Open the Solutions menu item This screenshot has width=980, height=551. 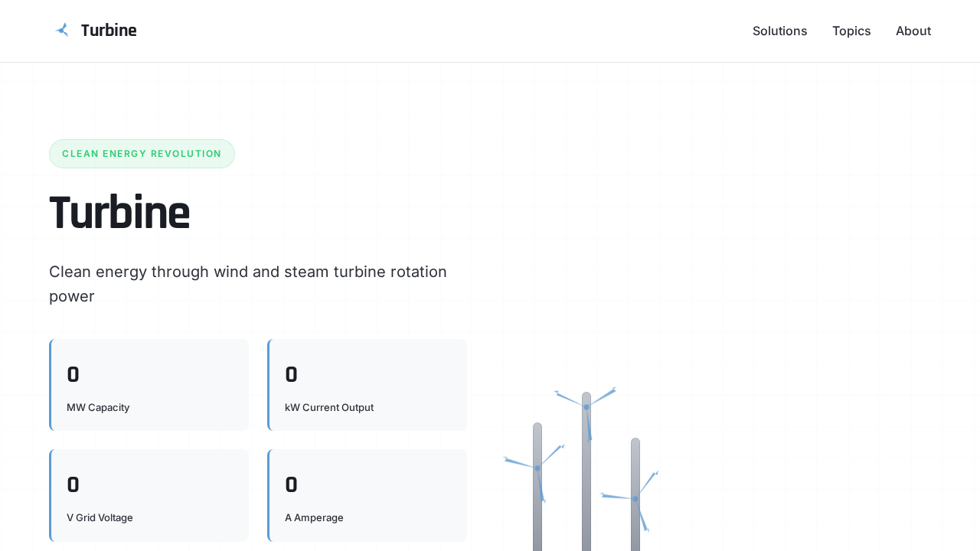[779, 31]
